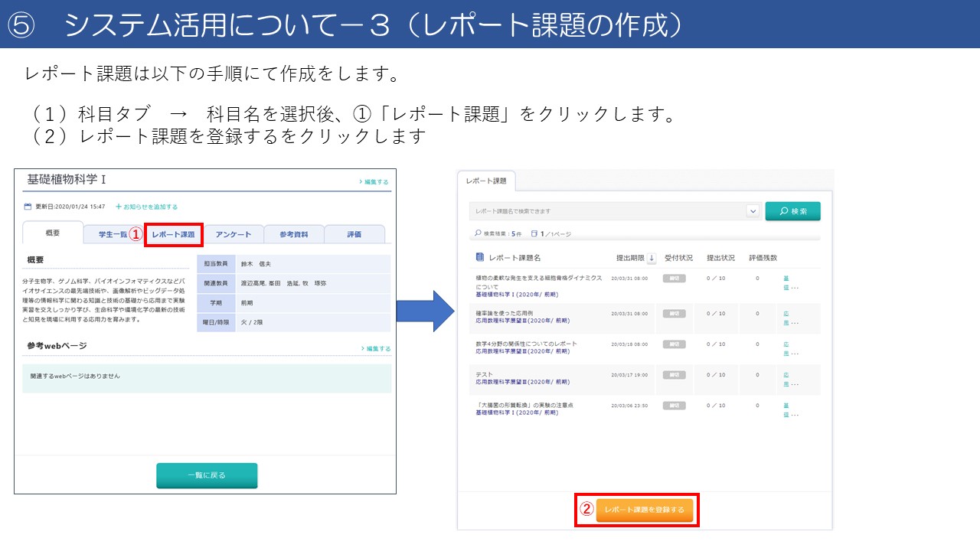Open the 評価 tab
The width and height of the screenshot is (980, 551).
(354, 234)
